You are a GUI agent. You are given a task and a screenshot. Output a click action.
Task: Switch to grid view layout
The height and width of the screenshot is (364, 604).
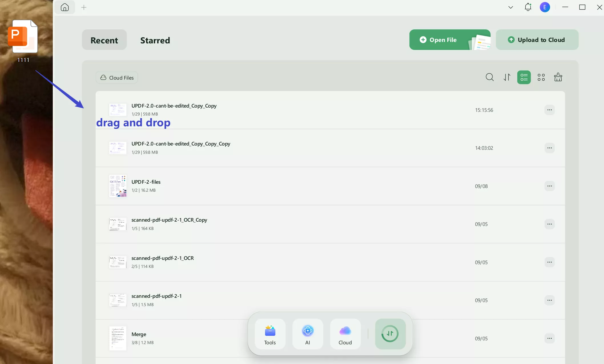pyautogui.click(x=541, y=77)
